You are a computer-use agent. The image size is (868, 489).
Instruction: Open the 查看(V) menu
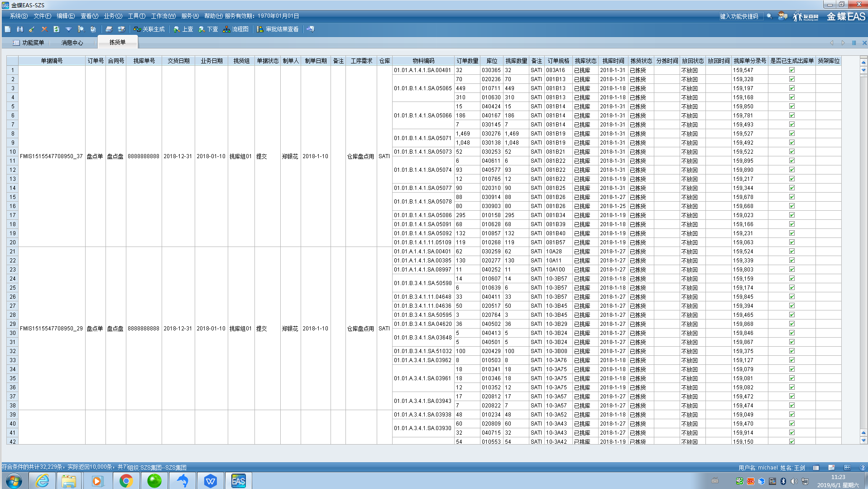[x=89, y=16]
